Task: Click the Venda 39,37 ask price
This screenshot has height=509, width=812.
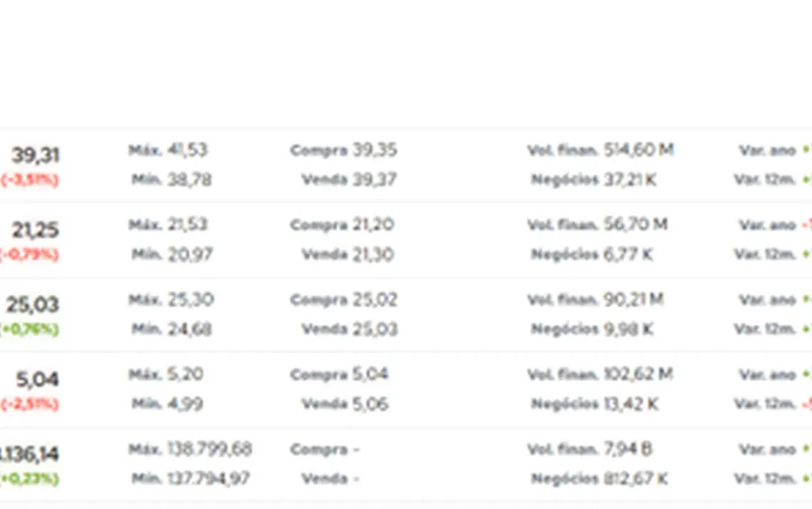Action: [349, 180]
